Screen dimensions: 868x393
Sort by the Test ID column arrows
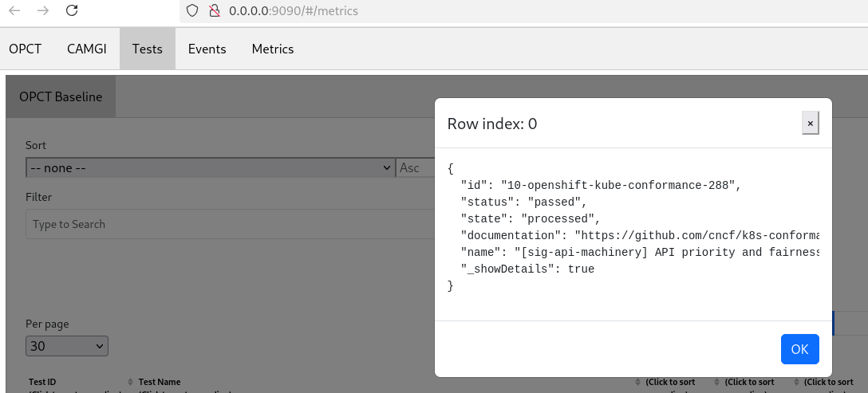coord(131,383)
